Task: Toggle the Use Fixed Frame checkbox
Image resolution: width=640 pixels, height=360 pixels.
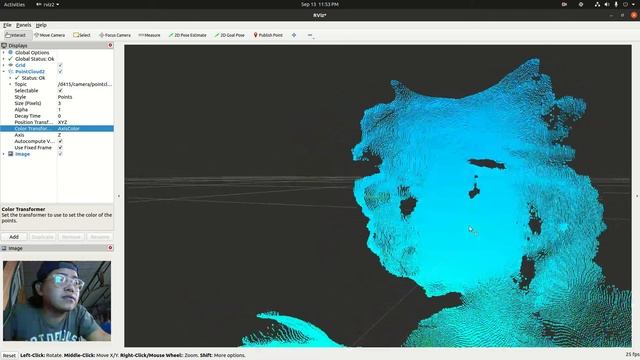Action: click(x=60, y=147)
